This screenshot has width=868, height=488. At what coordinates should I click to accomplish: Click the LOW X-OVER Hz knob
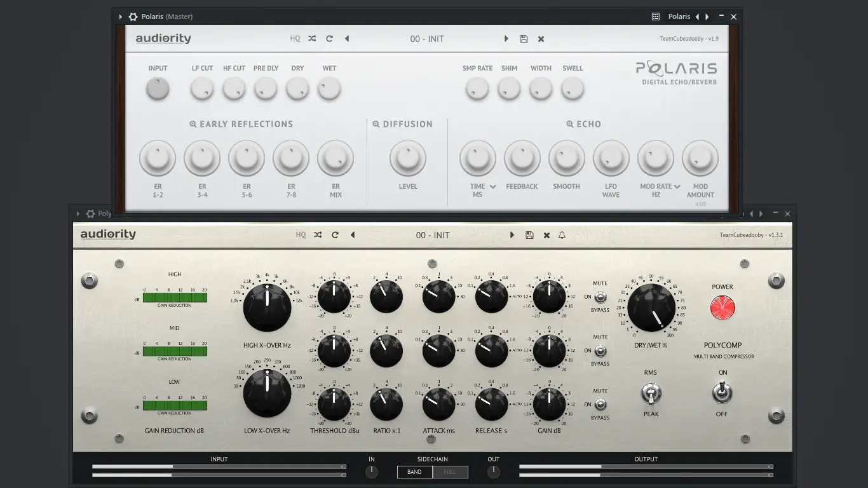pyautogui.click(x=268, y=393)
